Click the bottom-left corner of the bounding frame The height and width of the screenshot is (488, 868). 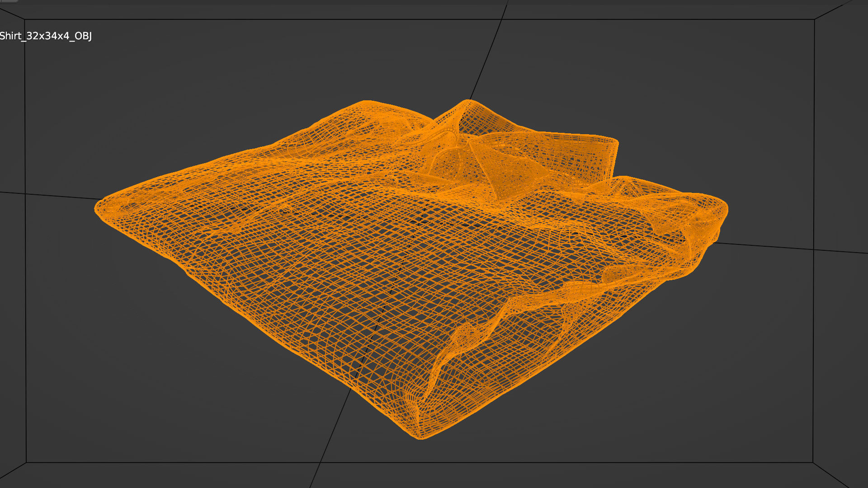click(x=26, y=462)
